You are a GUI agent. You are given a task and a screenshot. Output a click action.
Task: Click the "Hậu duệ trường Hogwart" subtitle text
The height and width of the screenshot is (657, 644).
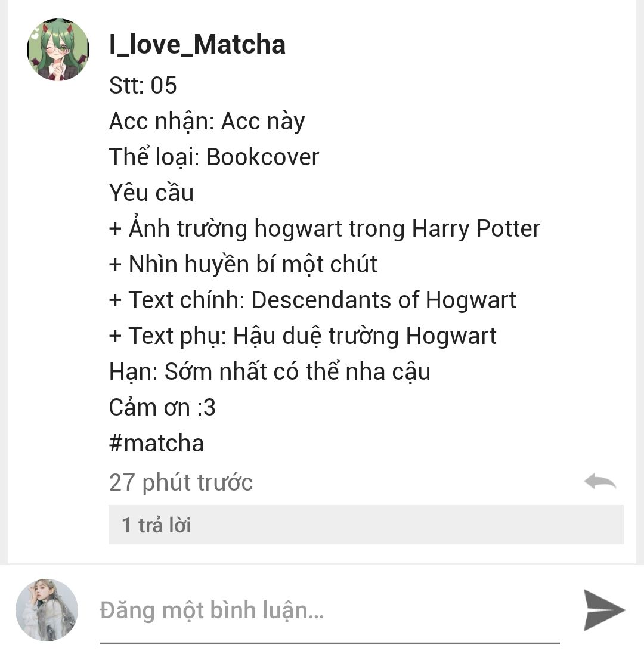pos(364,336)
